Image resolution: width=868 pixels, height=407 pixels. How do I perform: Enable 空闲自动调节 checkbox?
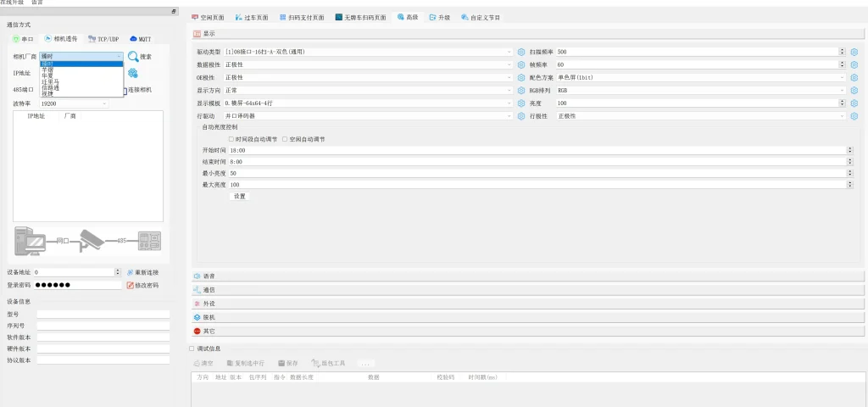[x=285, y=139]
